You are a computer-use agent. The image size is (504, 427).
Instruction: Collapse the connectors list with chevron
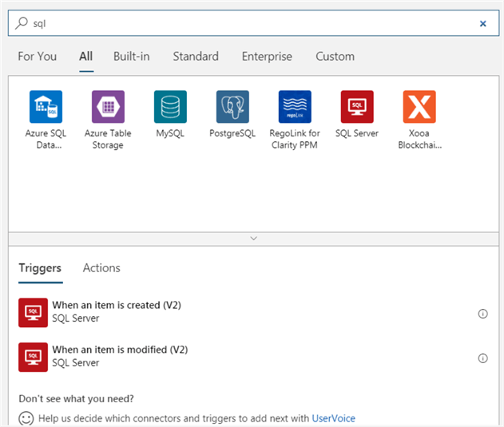coord(253,238)
